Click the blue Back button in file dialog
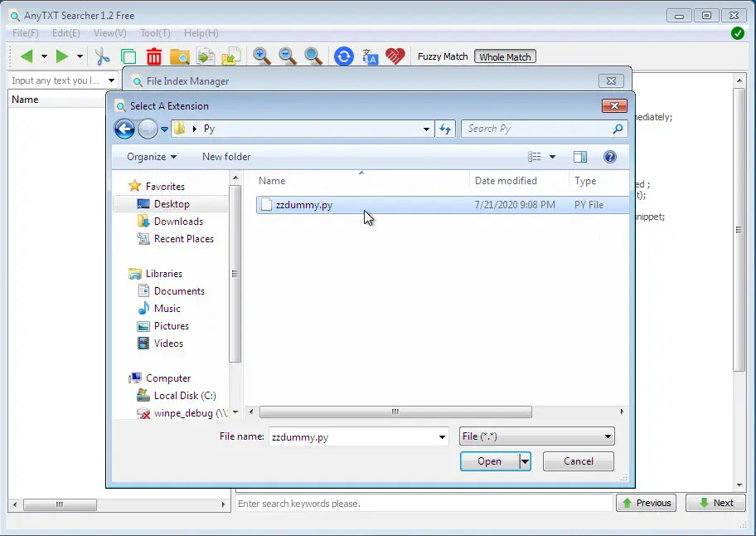The width and height of the screenshot is (756, 536). click(x=124, y=129)
